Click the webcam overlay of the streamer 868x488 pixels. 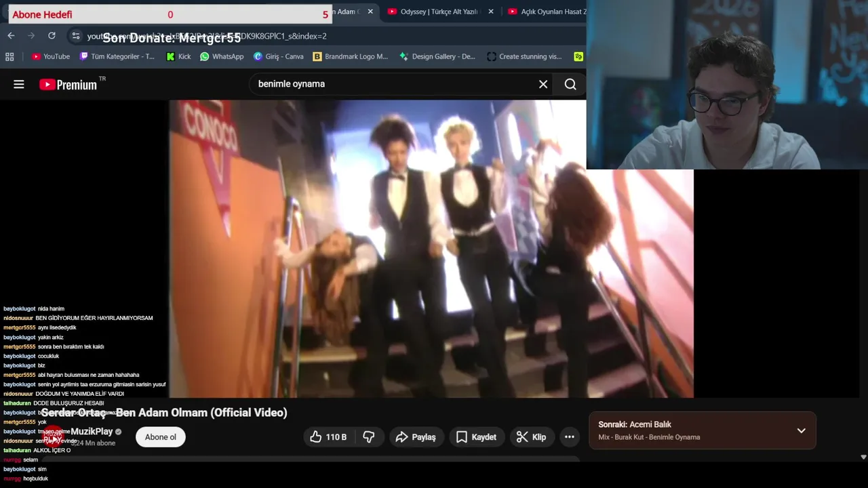(727, 84)
